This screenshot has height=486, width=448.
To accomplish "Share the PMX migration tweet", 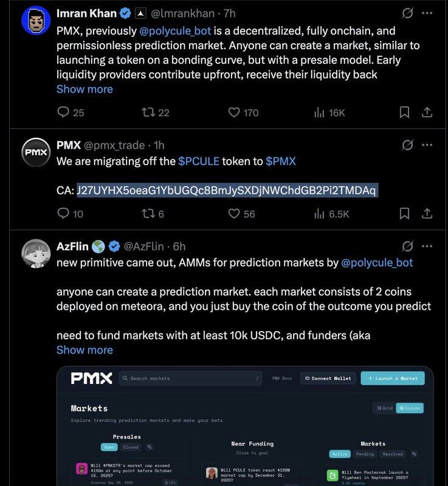I will coord(427,213).
